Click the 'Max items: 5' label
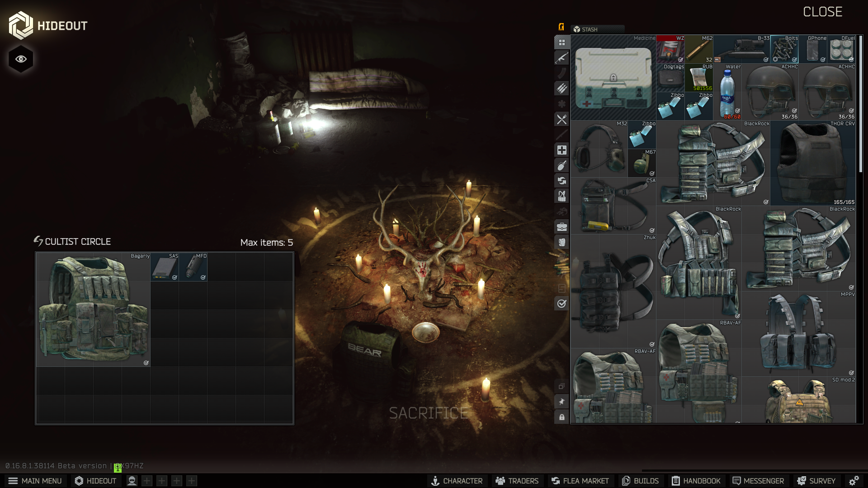 click(x=267, y=243)
